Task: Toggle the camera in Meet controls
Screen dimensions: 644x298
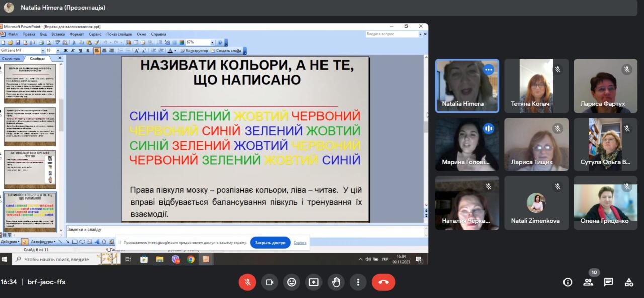Action: [x=269, y=282]
